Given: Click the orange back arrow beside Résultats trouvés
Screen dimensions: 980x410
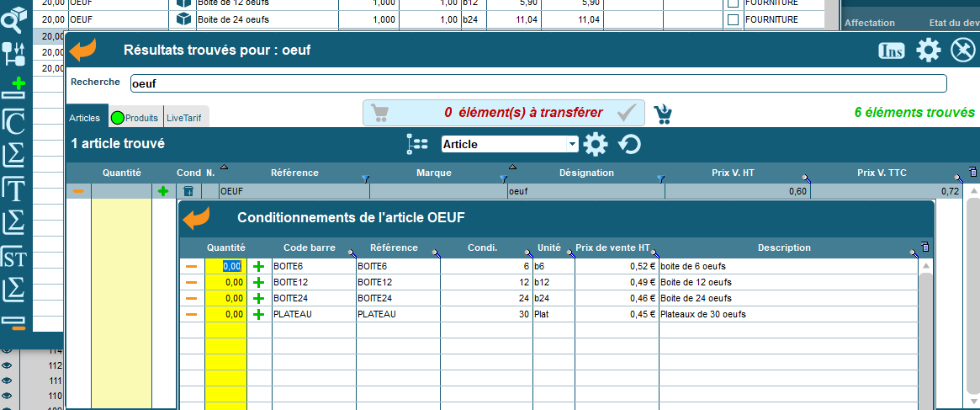Looking at the screenshot, I should (83, 51).
